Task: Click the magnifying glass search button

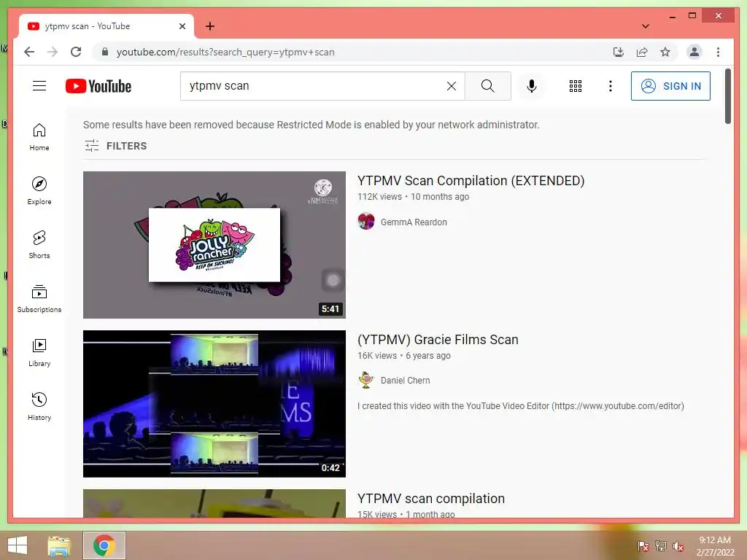Action: [488, 86]
